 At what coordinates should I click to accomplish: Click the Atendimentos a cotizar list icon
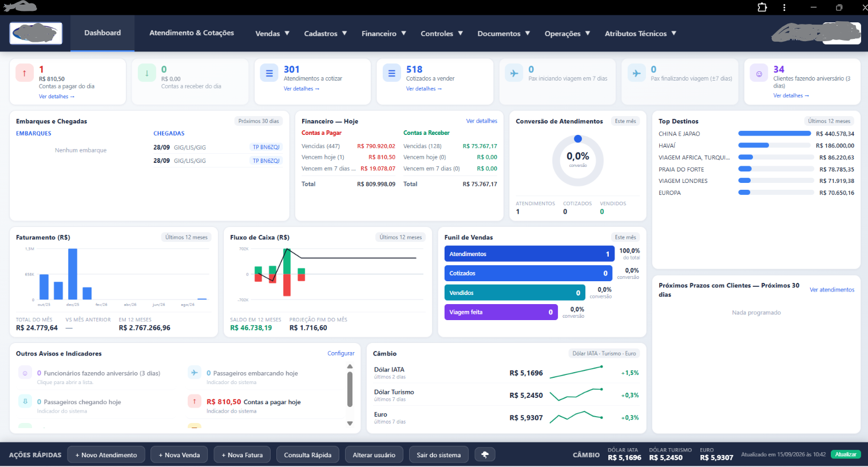(269, 73)
